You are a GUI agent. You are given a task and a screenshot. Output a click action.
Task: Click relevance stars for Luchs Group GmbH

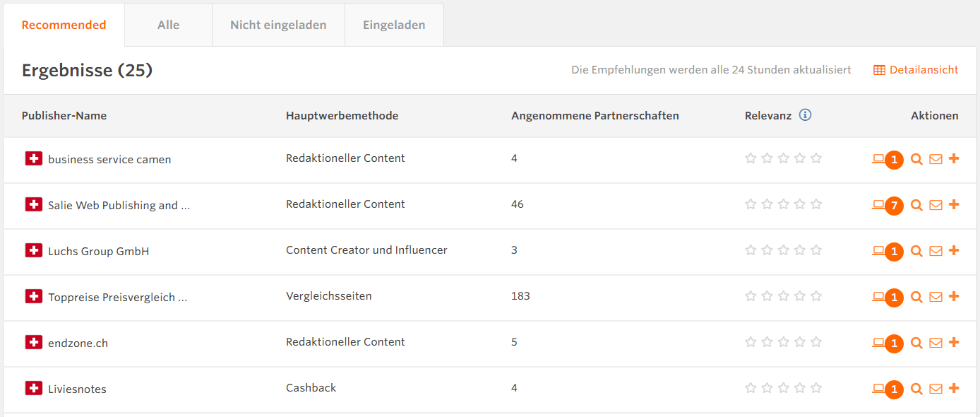pos(783,250)
